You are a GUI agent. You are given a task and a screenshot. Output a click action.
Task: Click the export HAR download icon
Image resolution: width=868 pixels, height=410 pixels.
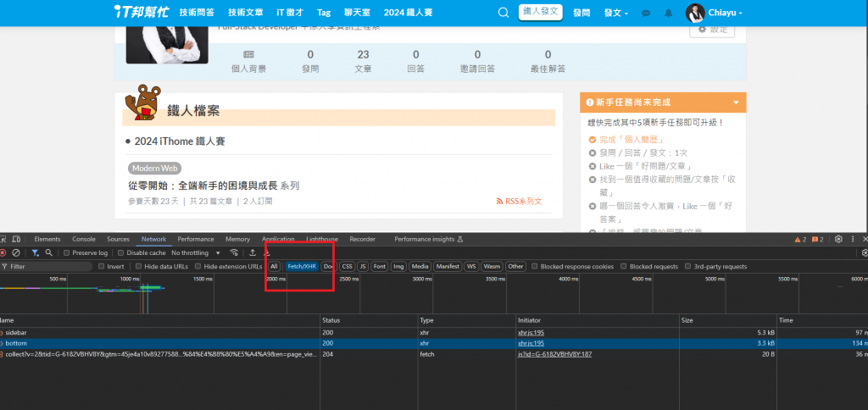point(267,252)
